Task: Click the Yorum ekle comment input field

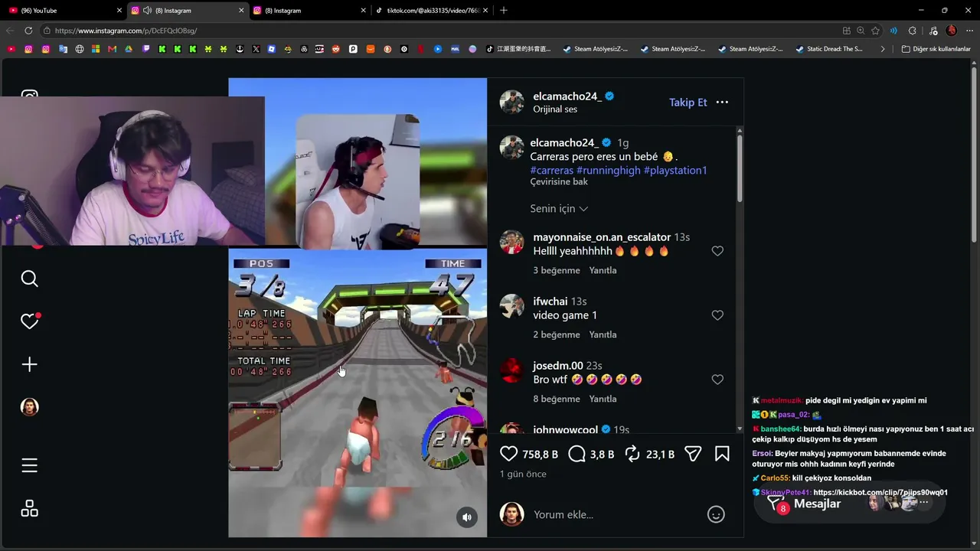Action: point(616,514)
